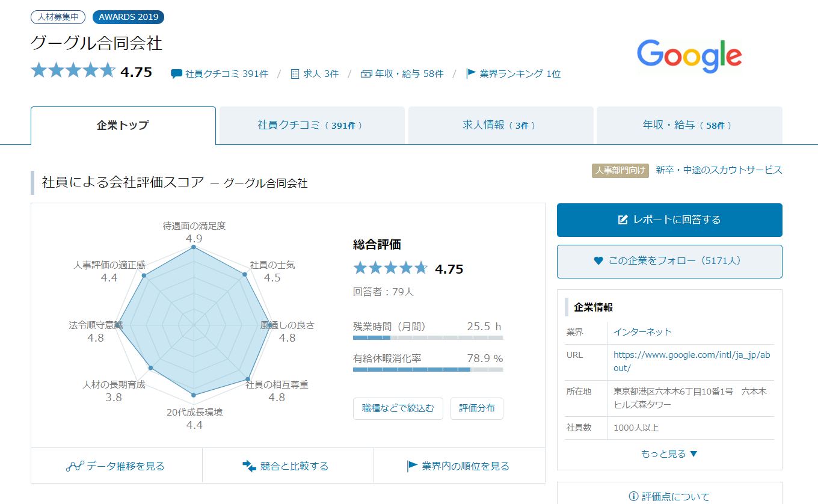Expand company info with もっと見る
Image resolution: width=818 pixels, height=504 pixels.
[669, 453]
